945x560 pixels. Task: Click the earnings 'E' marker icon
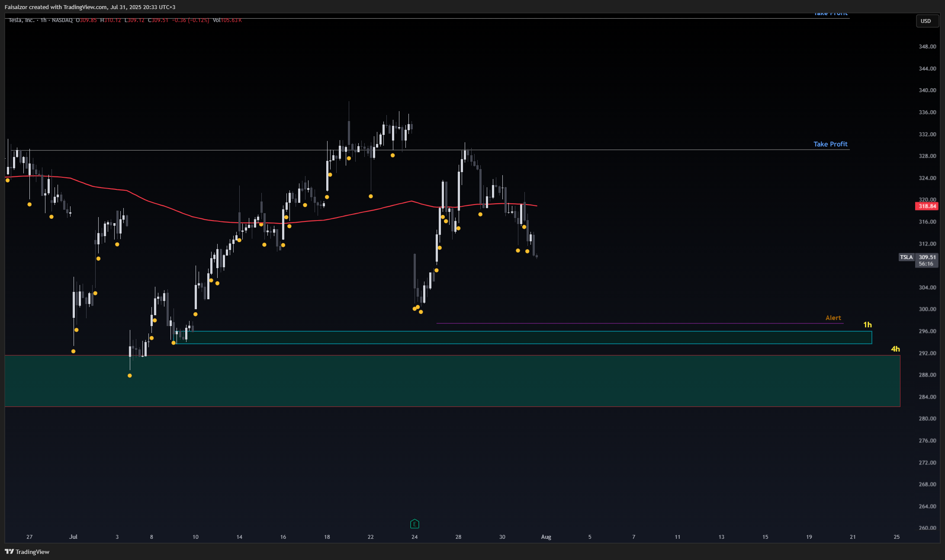pyautogui.click(x=415, y=524)
